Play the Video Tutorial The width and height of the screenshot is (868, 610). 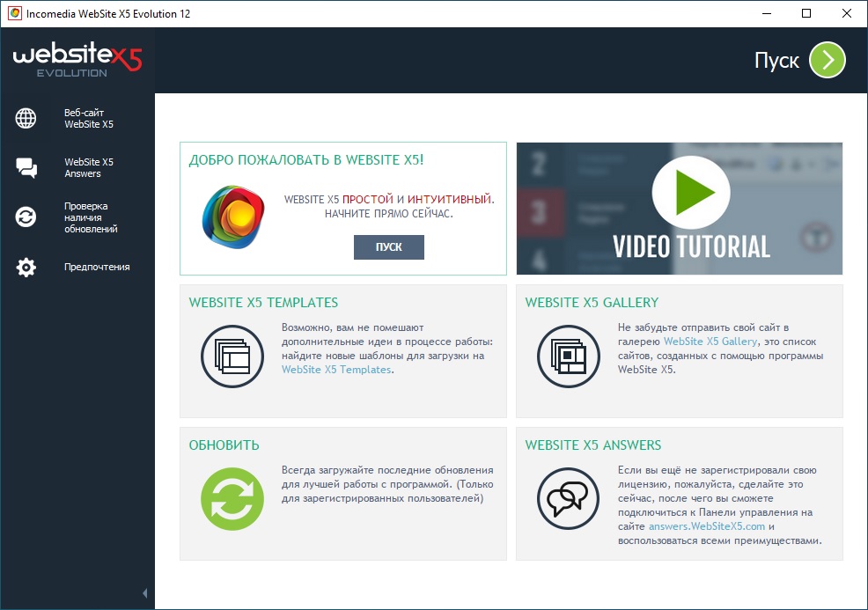(x=690, y=194)
